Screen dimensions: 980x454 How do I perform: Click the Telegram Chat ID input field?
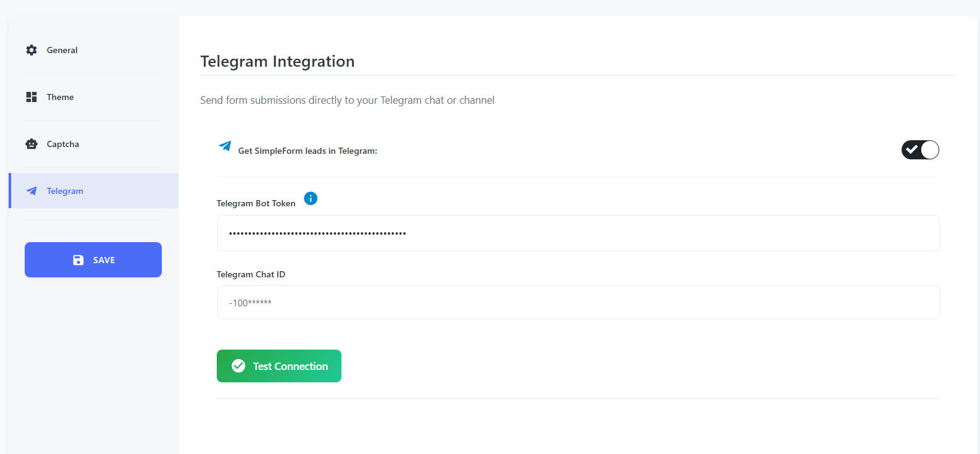pyautogui.click(x=578, y=302)
